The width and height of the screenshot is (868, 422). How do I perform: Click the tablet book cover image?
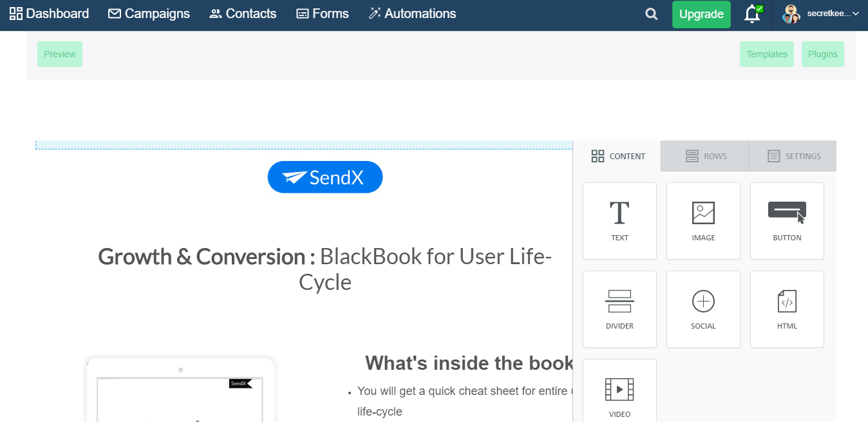(180, 390)
